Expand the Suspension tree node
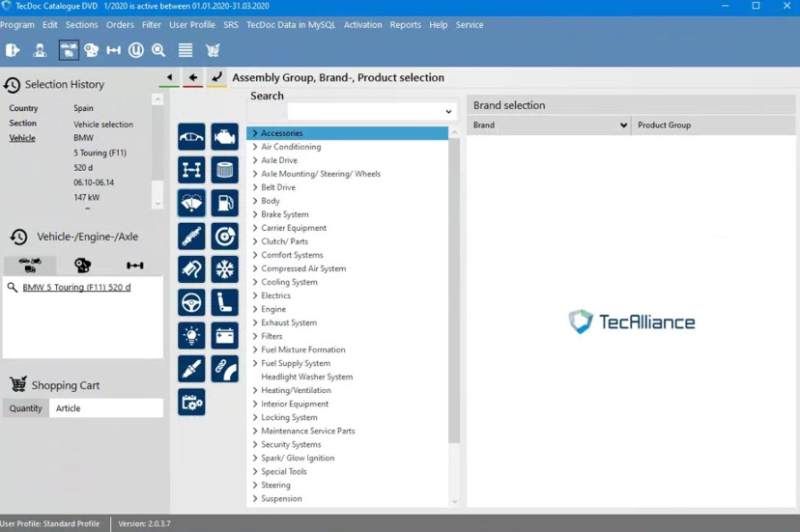800x532 pixels. [x=255, y=498]
